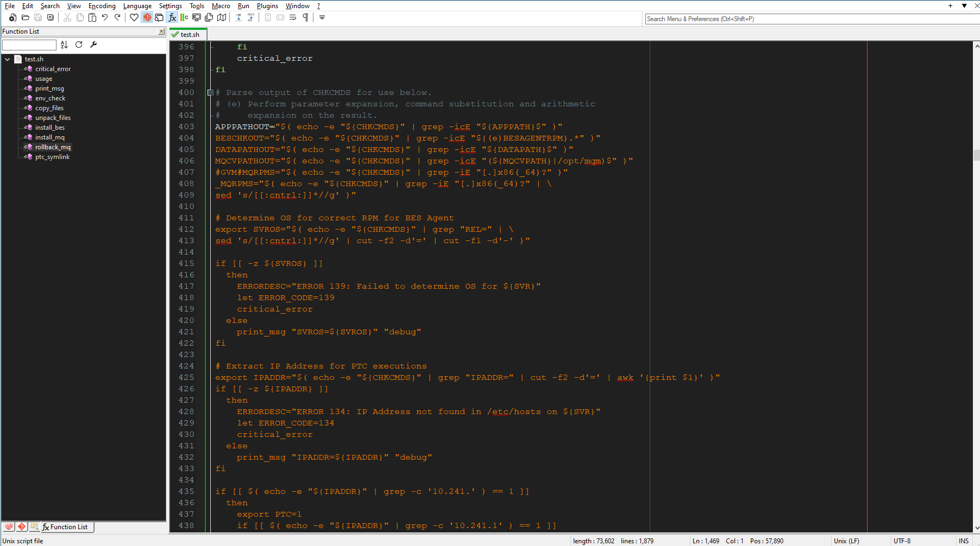Click the Git bottom panel tab icon
The height and width of the screenshot is (546, 980).
tap(22, 527)
